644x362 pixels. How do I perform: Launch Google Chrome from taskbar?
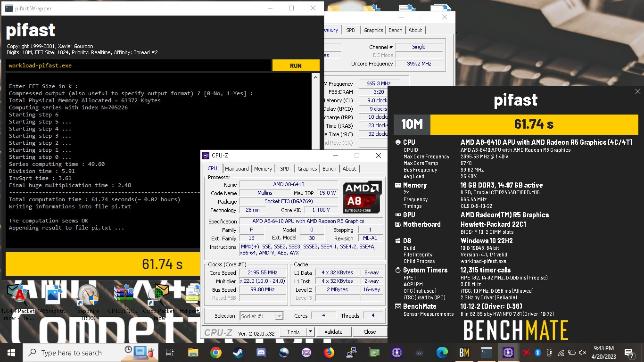pyautogui.click(x=215, y=353)
